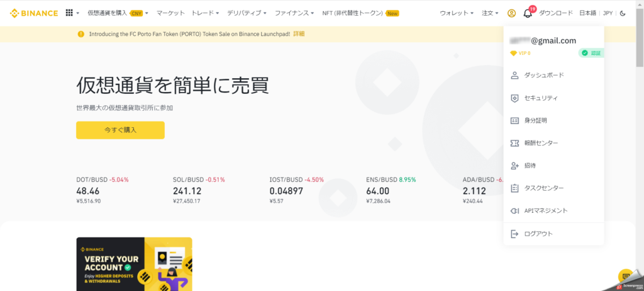This screenshot has width=644, height=291.
Task: Click the yellow announcement warning icon
Action: pos(81,34)
